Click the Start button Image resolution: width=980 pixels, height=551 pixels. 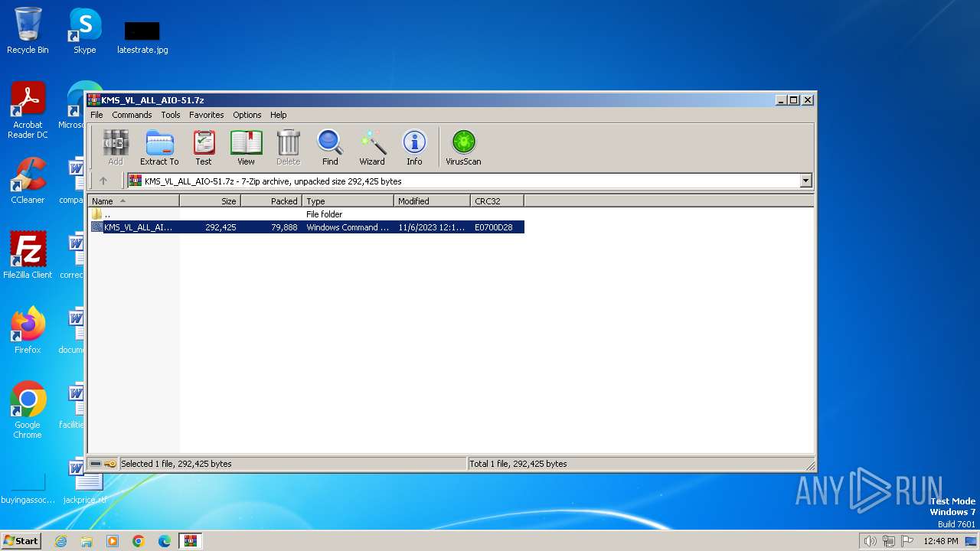coord(21,540)
